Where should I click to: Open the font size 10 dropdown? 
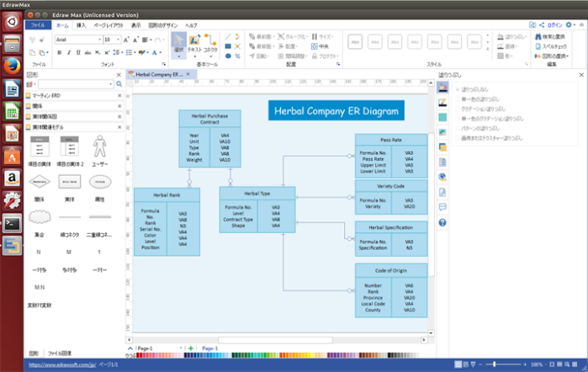point(118,40)
